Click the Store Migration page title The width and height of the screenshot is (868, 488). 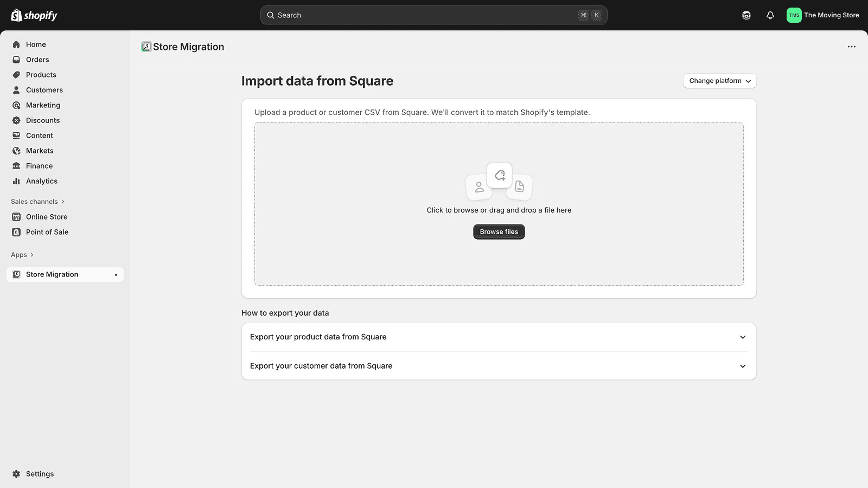[188, 47]
